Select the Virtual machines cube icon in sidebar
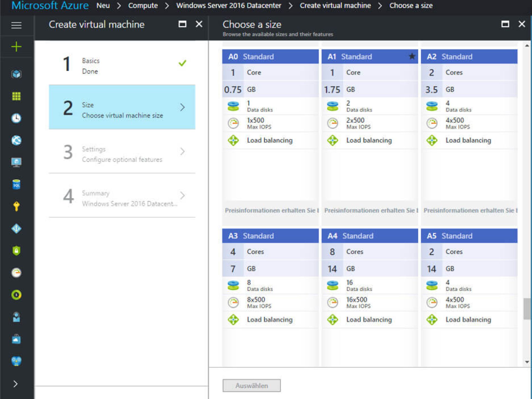 pos(16,74)
